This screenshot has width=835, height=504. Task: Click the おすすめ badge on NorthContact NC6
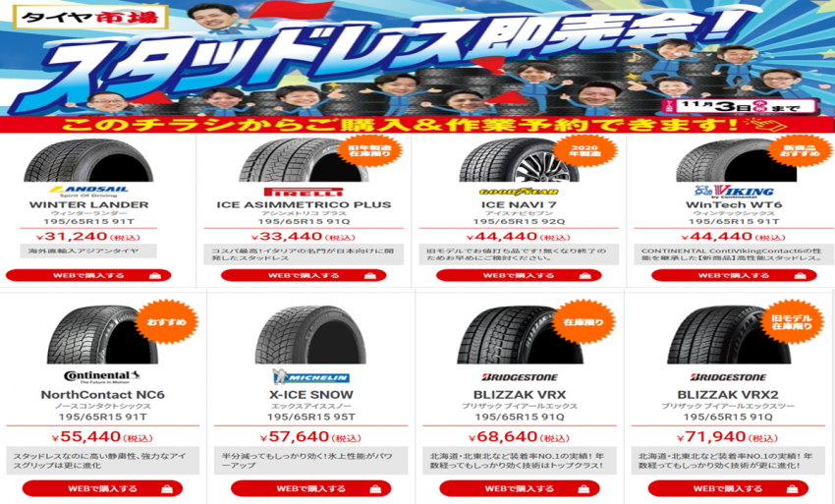pyautogui.click(x=166, y=322)
